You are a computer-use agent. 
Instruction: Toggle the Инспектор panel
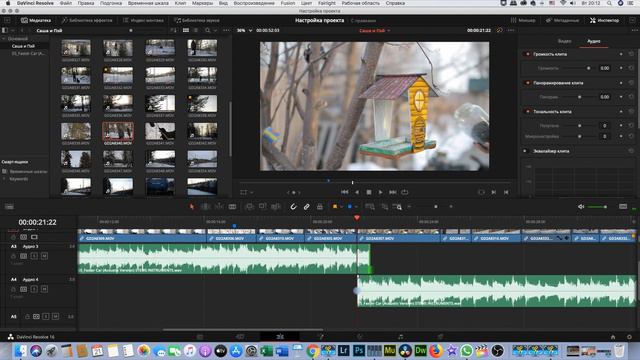(x=604, y=20)
